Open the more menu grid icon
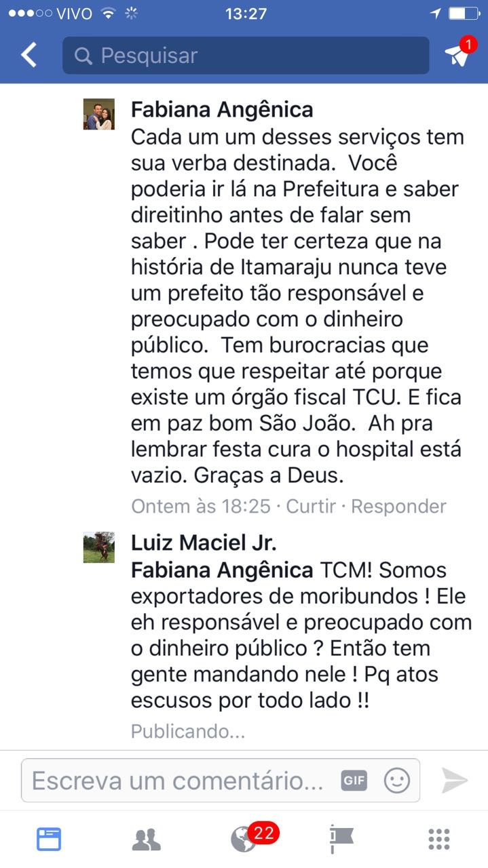The height and width of the screenshot is (868, 488). pos(439,840)
